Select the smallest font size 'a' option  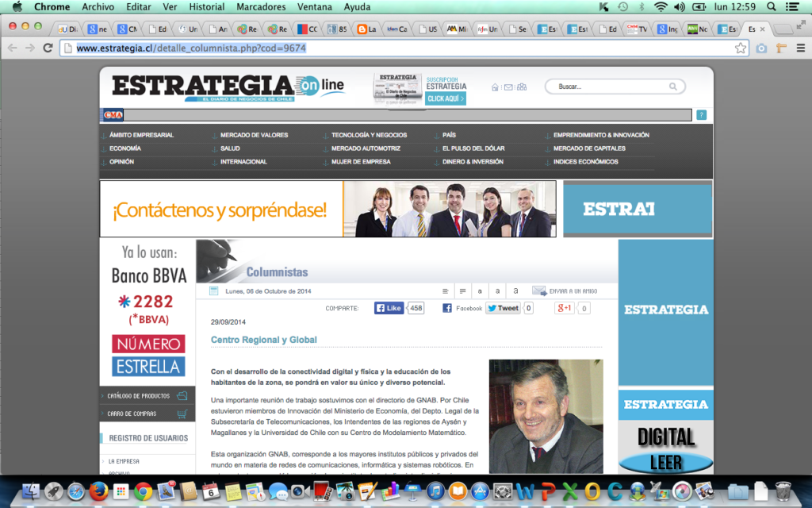[x=480, y=291]
